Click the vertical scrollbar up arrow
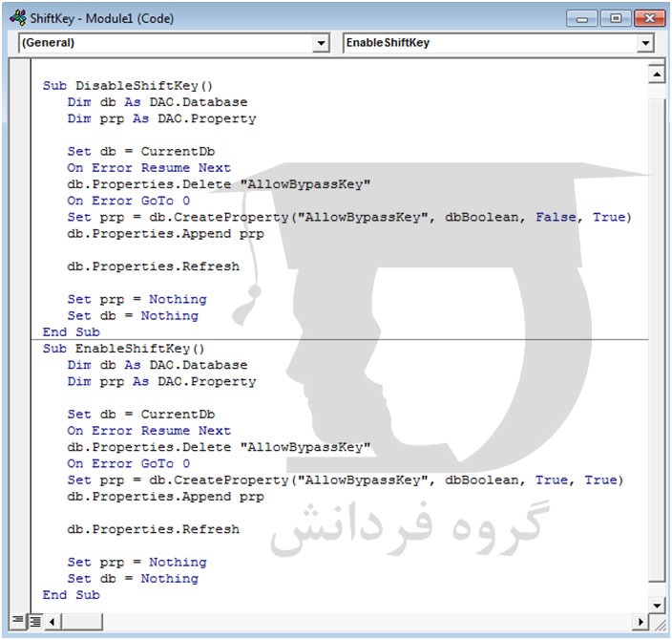Viewport: 672px width, 640px height. pyautogui.click(x=657, y=75)
